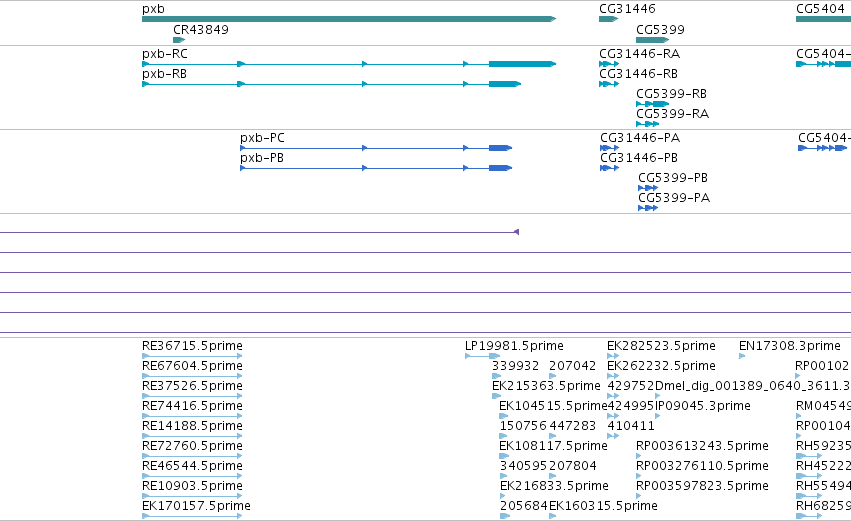The image size is (851, 521).
Task: Open the CG31446-RB transcript label
Action: tap(638, 74)
